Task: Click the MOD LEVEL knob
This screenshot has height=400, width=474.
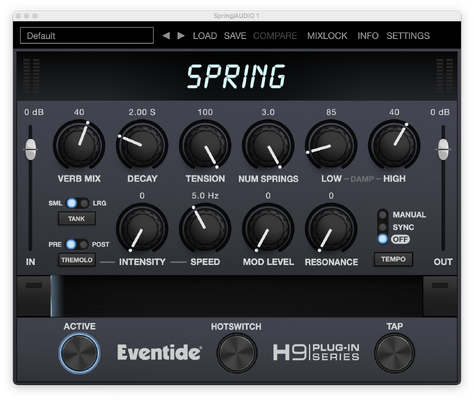Action: click(268, 229)
